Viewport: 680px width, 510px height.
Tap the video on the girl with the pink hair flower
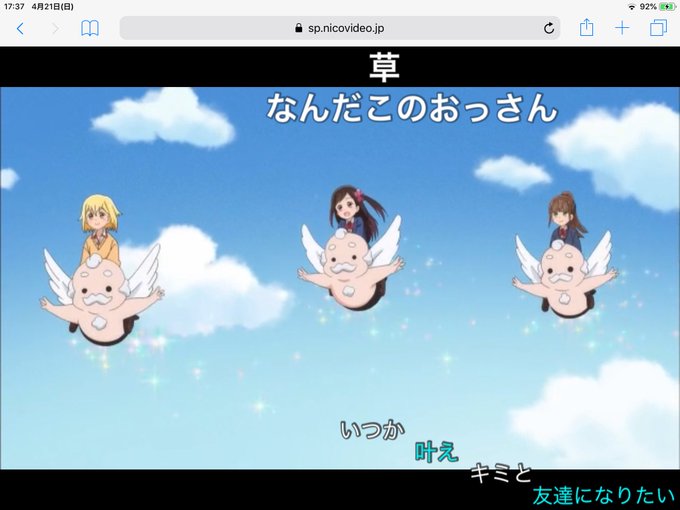point(356,211)
